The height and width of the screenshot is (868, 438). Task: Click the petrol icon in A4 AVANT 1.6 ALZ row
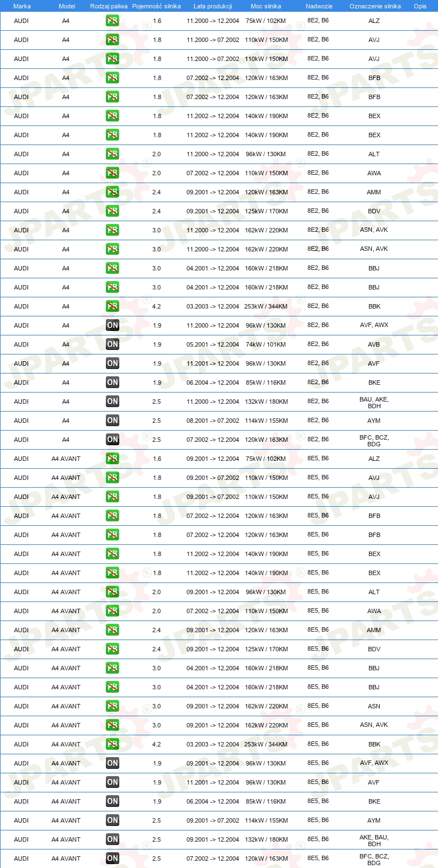113,459
